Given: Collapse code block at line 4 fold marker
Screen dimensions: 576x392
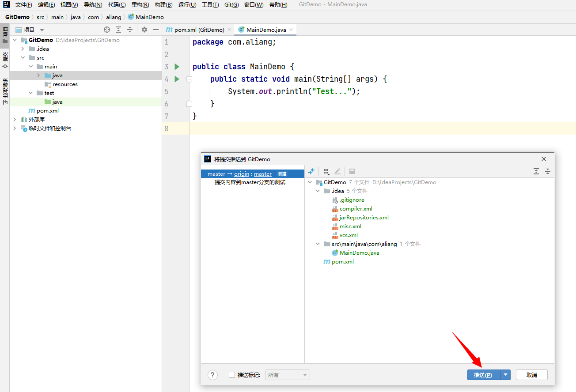Looking at the screenshot, I should coord(189,79).
